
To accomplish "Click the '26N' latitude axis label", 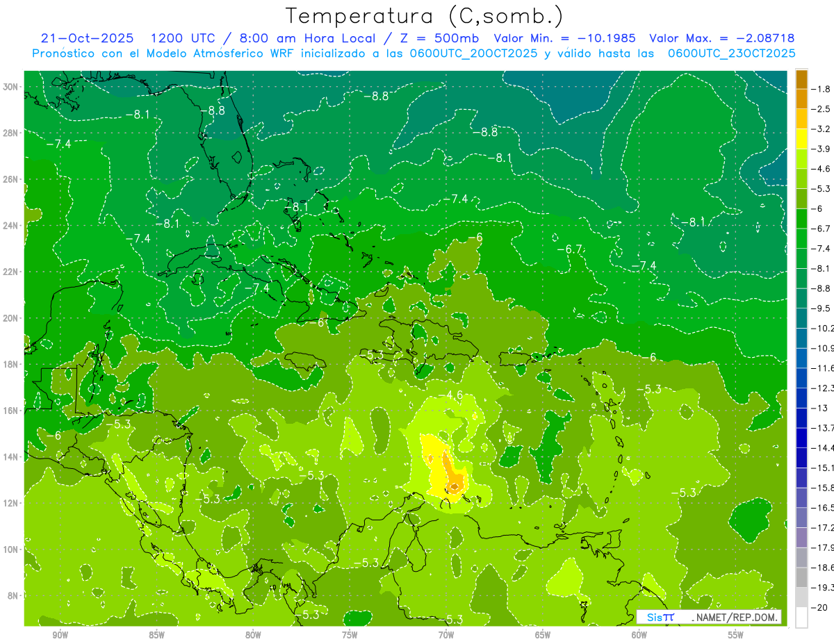I will click(12, 179).
